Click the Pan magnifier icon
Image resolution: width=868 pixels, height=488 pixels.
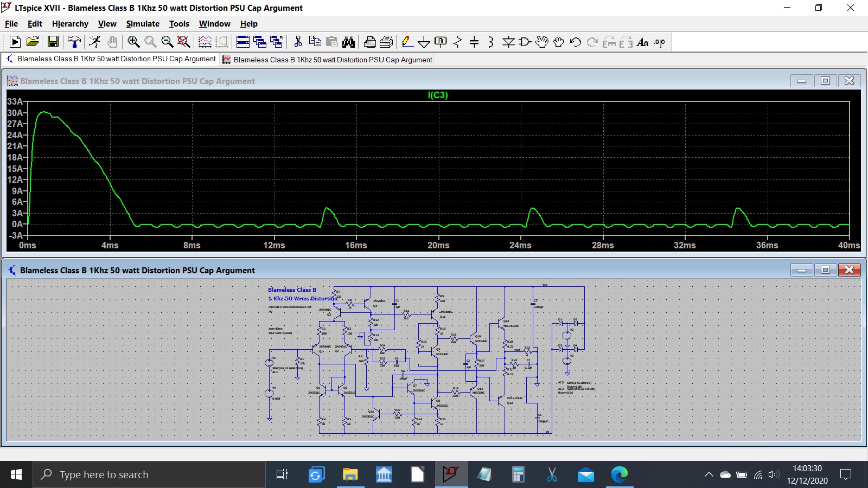pyautogui.click(x=150, y=42)
